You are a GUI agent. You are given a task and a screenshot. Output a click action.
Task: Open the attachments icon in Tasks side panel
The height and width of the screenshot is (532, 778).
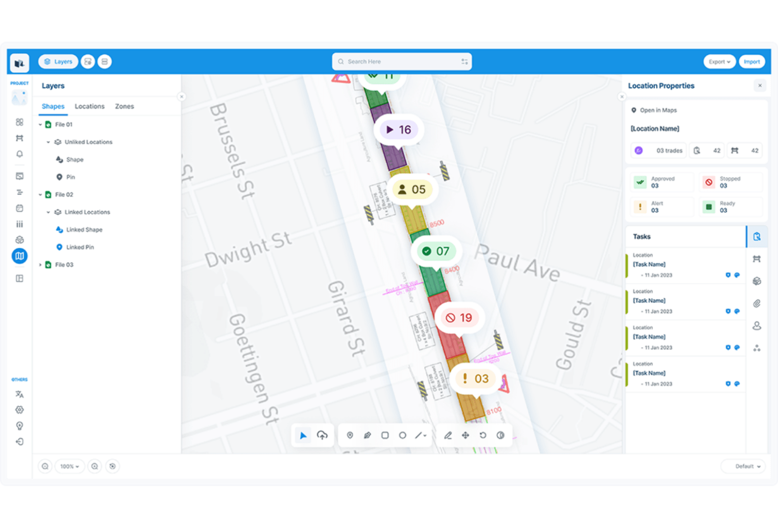coord(757,303)
